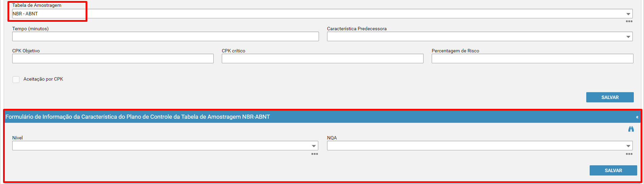Click the NBR-ABNT form header title
The image size is (644, 184).
click(x=138, y=117)
